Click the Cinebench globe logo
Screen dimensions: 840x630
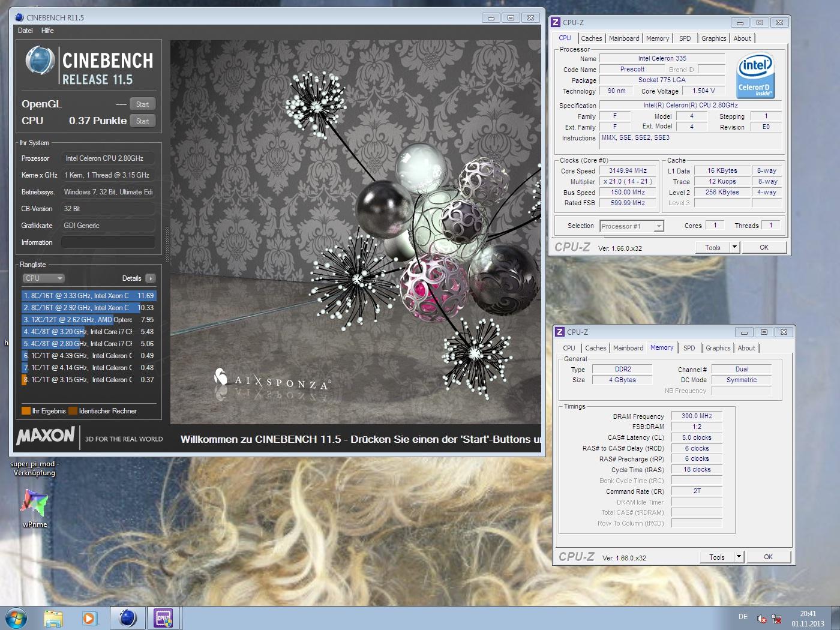(40, 61)
